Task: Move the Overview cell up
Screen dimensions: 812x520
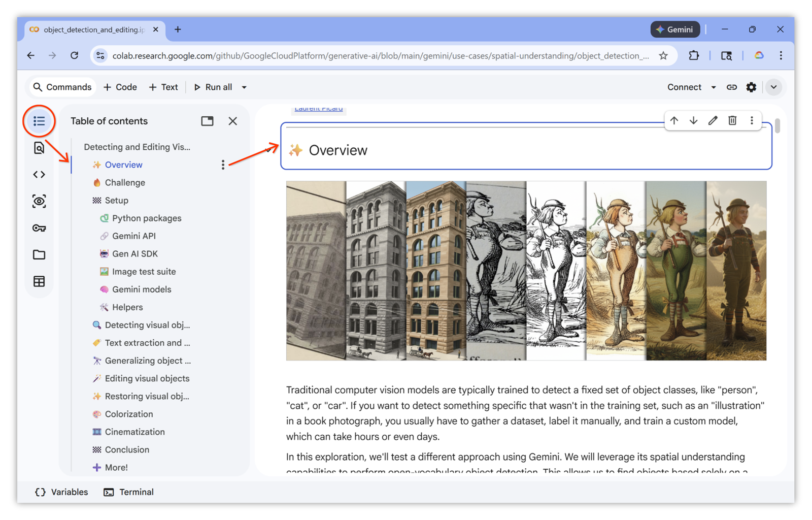Action: click(674, 121)
